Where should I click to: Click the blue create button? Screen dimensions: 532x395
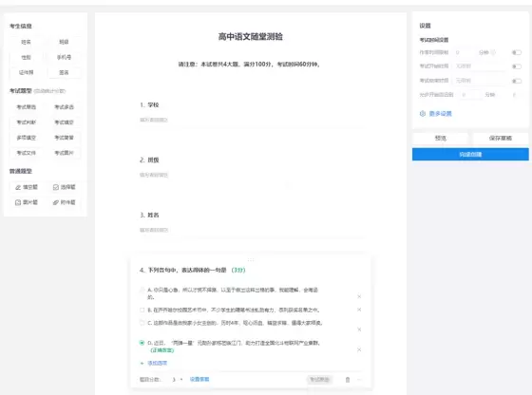click(x=470, y=154)
